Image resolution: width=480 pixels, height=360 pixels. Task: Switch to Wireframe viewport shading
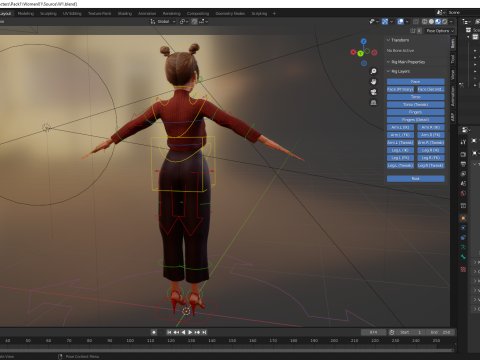(x=424, y=22)
